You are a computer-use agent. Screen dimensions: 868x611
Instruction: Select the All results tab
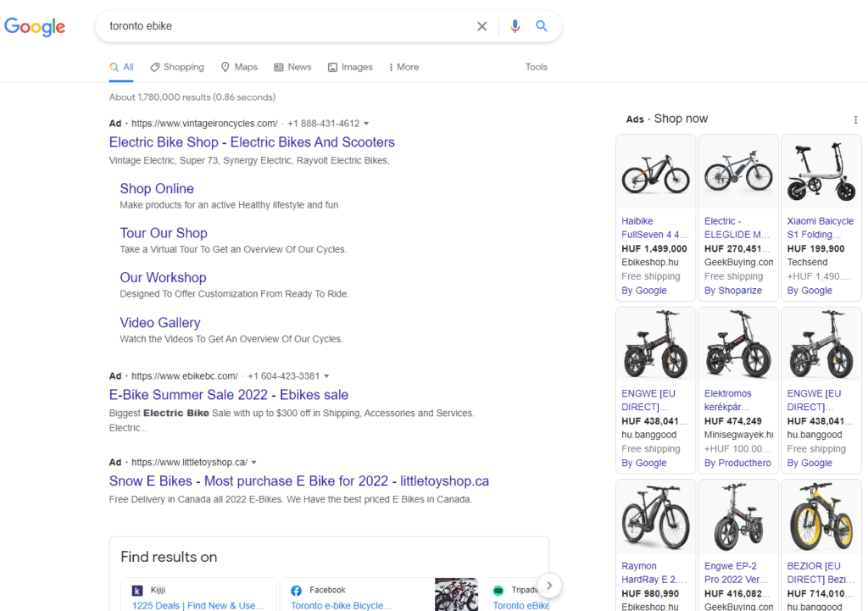pyautogui.click(x=122, y=67)
